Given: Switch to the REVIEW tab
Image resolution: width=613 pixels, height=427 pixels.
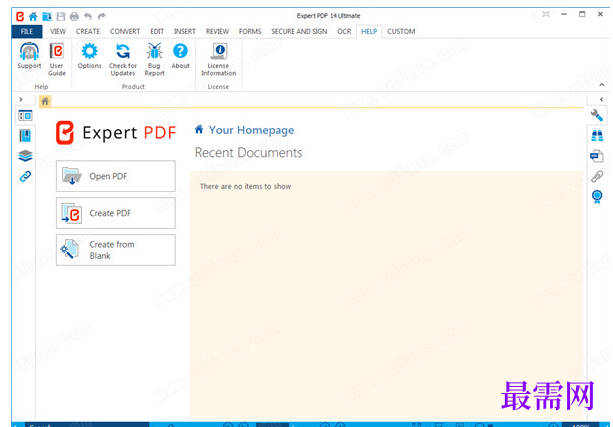Looking at the screenshot, I should point(217,31).
